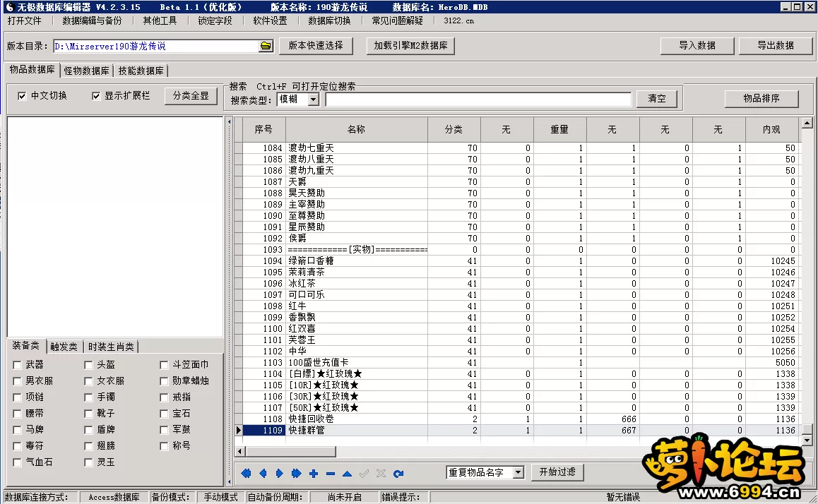Click the app icon in title bar
The height and width of the screenshot is (504, 818).
click(x=9, y=7)
